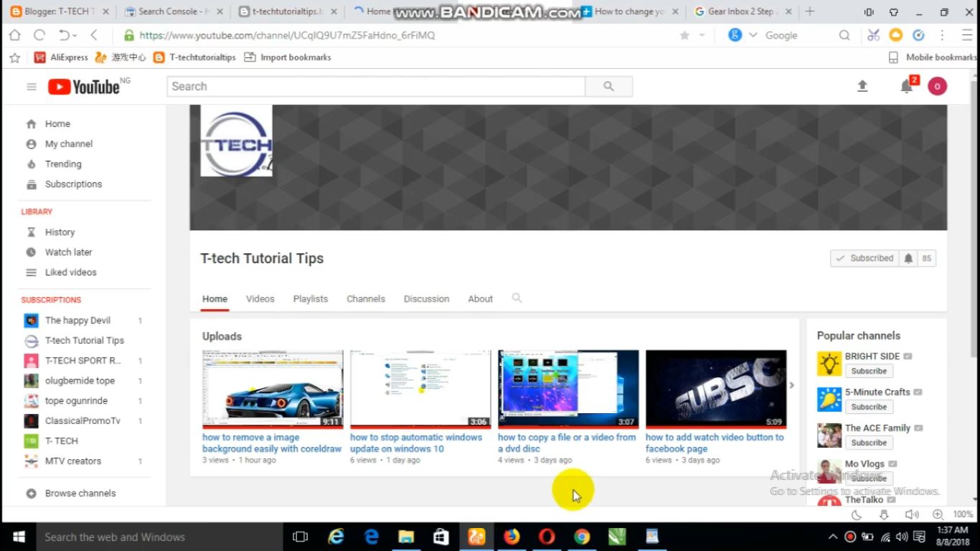Viewport: 980px width, 551px height.
Task: Click the YouTube search input field
Action: click(376, 86)
